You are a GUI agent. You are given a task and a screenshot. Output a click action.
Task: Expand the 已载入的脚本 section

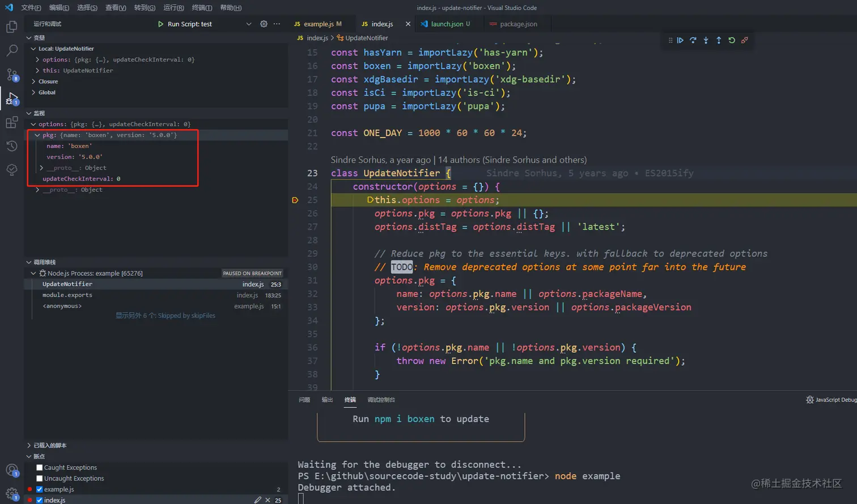(x=29, y=446)
